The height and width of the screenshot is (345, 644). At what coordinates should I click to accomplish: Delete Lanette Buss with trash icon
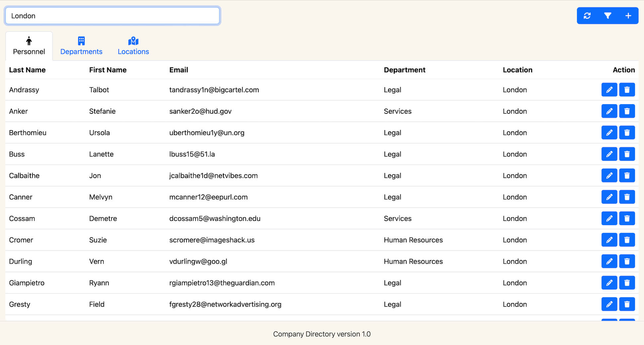click(627, 154)
